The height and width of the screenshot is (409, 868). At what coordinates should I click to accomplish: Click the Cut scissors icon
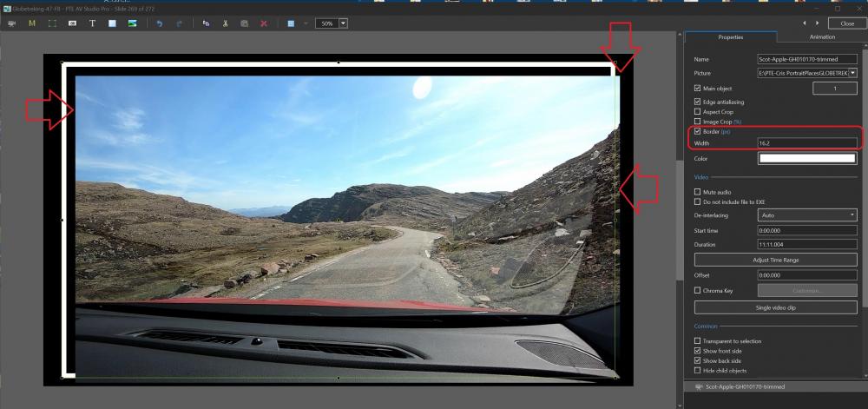coord(225,23)
